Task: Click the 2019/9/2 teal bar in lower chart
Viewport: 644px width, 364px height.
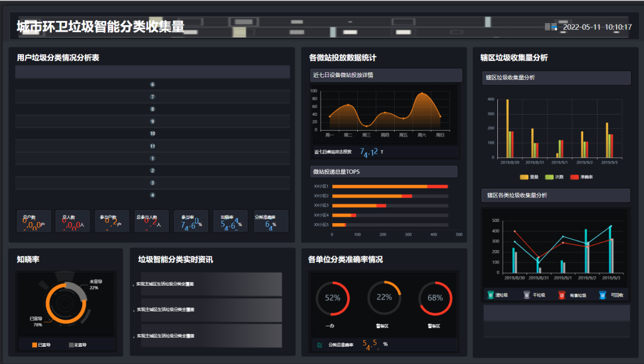Action: tap(586, 251)
